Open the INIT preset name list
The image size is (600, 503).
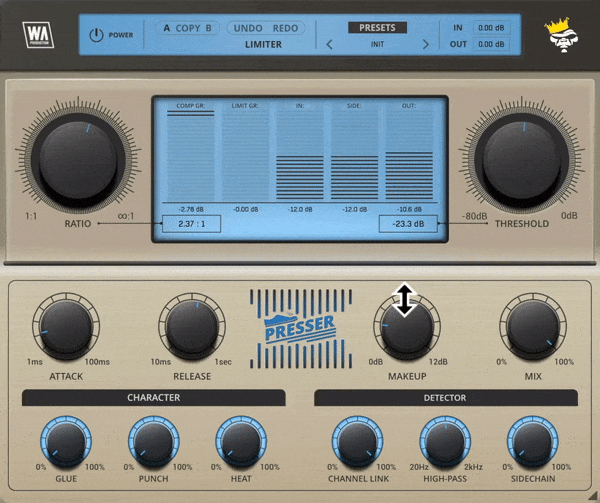click(378, 45)
